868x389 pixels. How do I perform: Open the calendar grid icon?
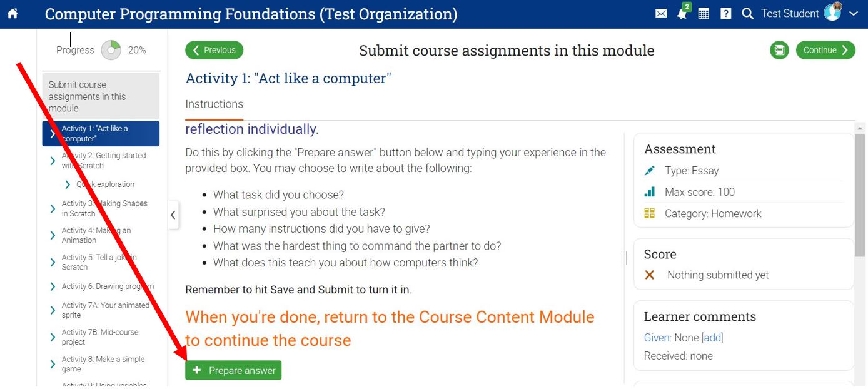[x=704, y=14]
